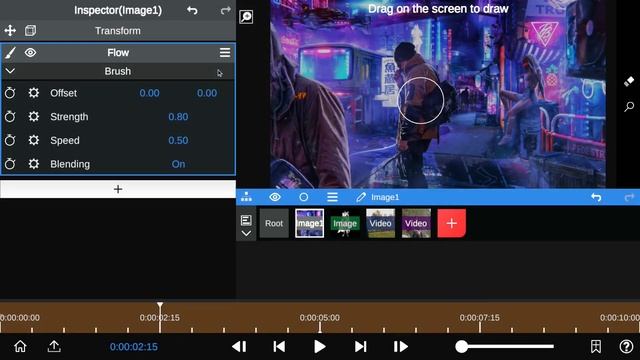The image size is (640, 360).
Task: Add a new effect with the plus bar
Action: [118, 189]
